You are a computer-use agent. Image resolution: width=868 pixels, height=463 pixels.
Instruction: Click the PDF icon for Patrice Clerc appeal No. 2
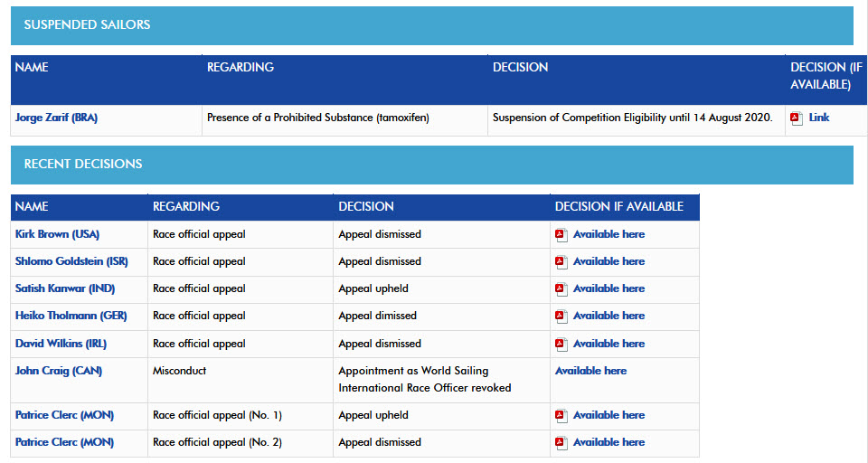coord(561,443)
